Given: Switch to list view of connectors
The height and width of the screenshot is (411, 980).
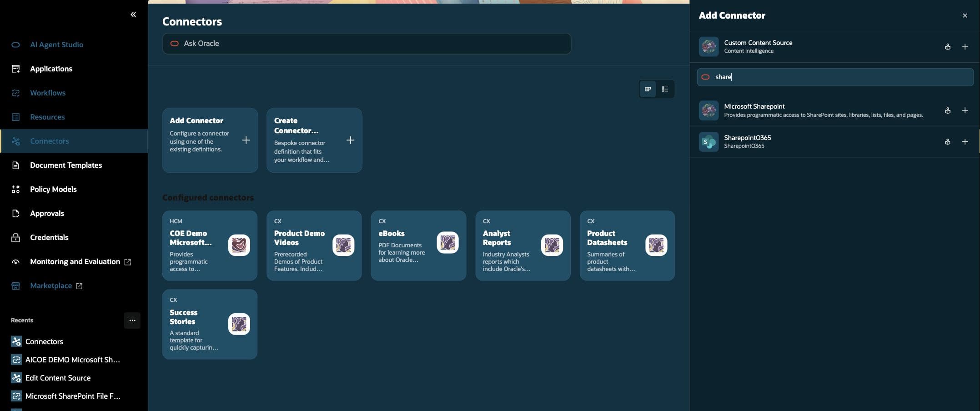Looking at the screenshot, I should click(x=665, y=89).
